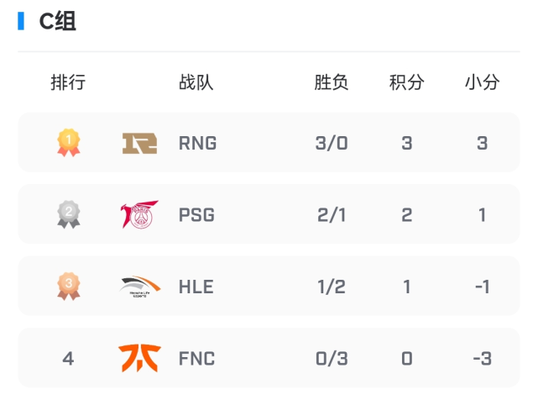The width and height of the screenshot is (538, 400).
Task: Click the C组 group title
Action: tap(57, 21)
